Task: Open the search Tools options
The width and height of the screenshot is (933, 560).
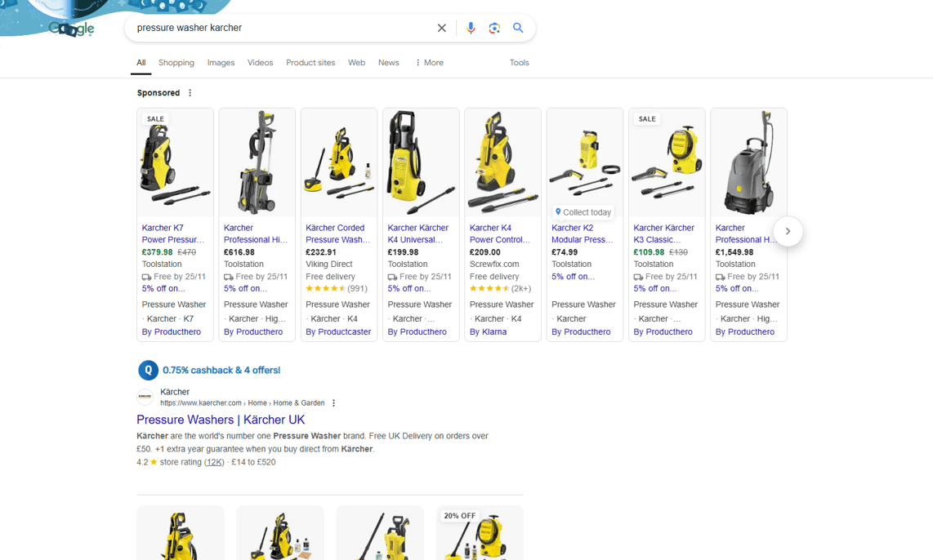Action: (x=519, y=62)
